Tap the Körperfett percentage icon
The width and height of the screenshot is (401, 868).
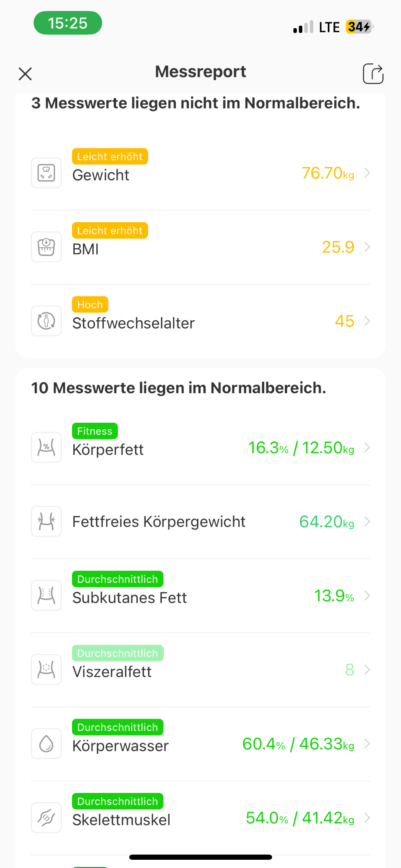46,447
